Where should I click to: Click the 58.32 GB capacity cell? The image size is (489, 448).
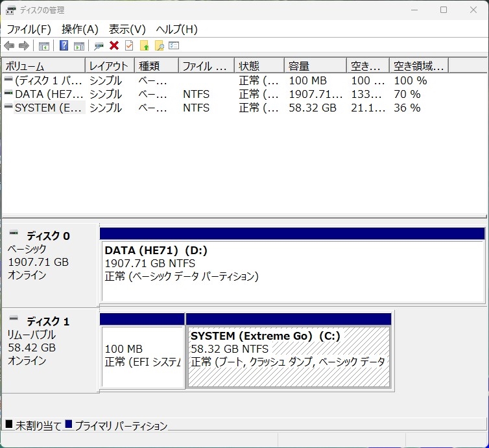(313, 108)
